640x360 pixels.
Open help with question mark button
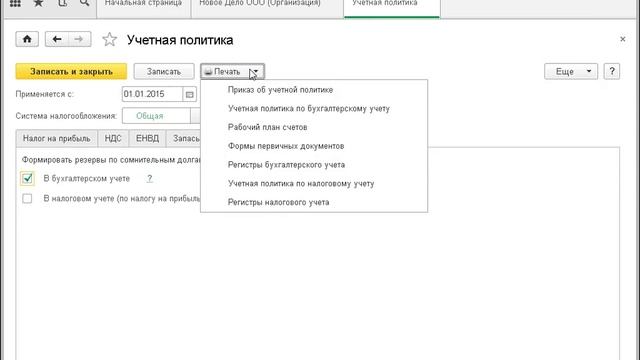pyautogui.click(x=611, y=71)
